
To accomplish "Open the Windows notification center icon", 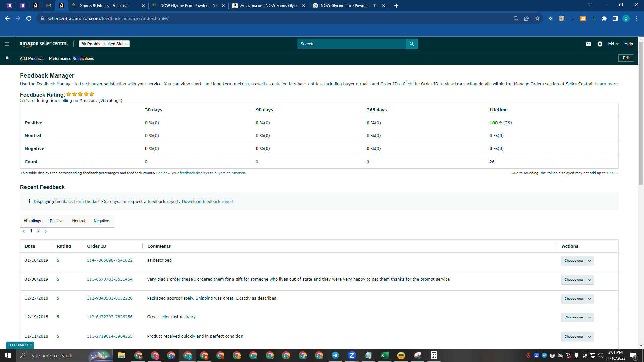I will [x=634, y=355].
